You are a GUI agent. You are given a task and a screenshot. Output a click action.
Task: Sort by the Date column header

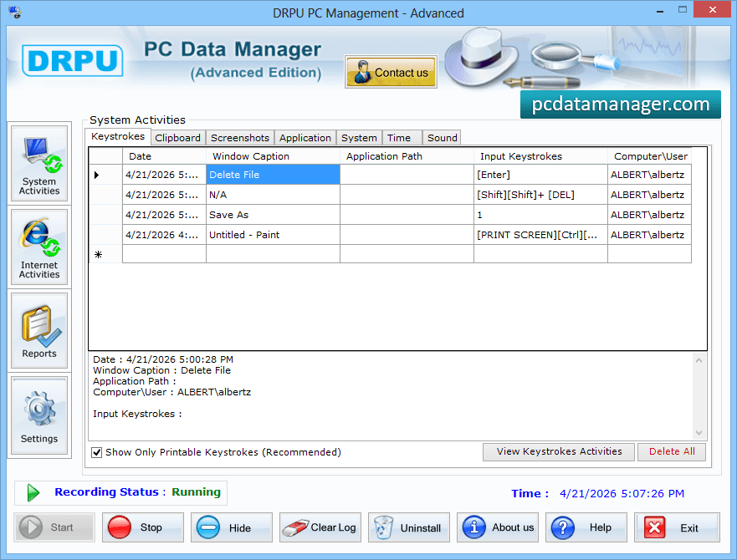click(x=164, y=156)
